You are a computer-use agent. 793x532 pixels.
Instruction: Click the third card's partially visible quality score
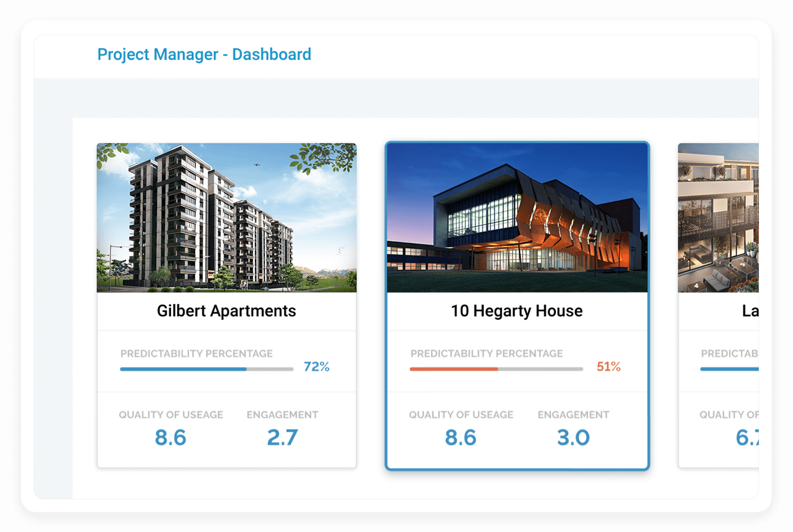pos(747,437)
